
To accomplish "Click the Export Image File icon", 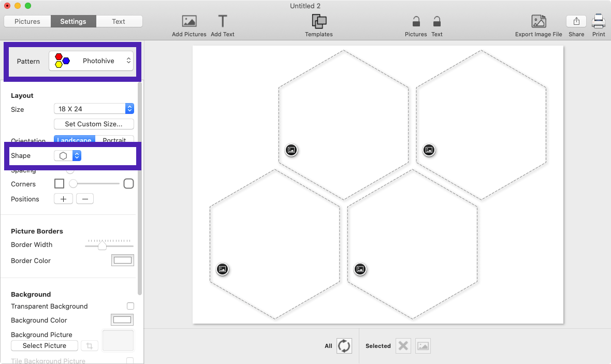I will [x=539, y=21].
